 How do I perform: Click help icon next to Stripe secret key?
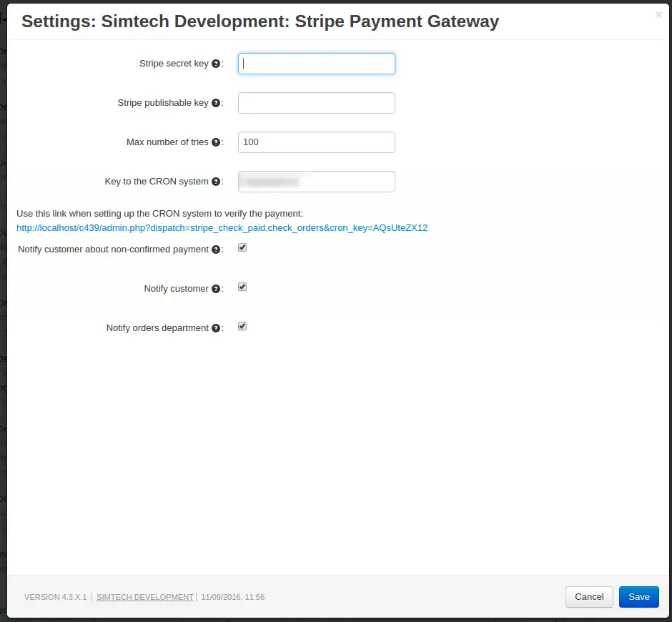tap(216, 64)
